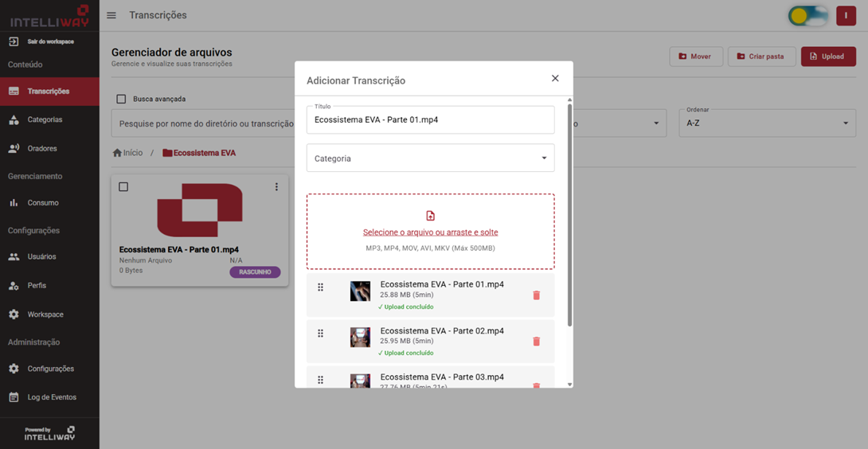This screenshot has height=449, width=868.
Task: Open the hamburger menu icon
Action: 111,15
